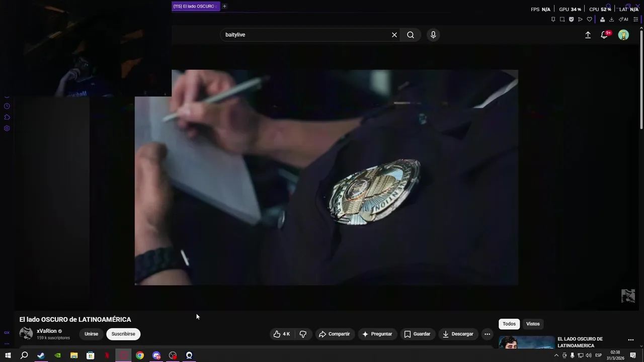Click the xVaRion channel avatar
The width and height of the screenshot is (644, 362).
[26, 333]
